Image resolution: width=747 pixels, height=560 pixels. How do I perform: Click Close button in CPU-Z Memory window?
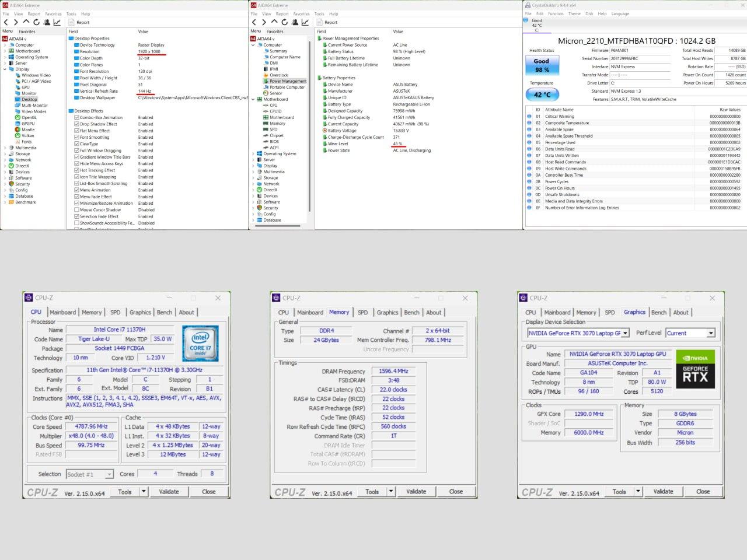click(x=456, y=491)
